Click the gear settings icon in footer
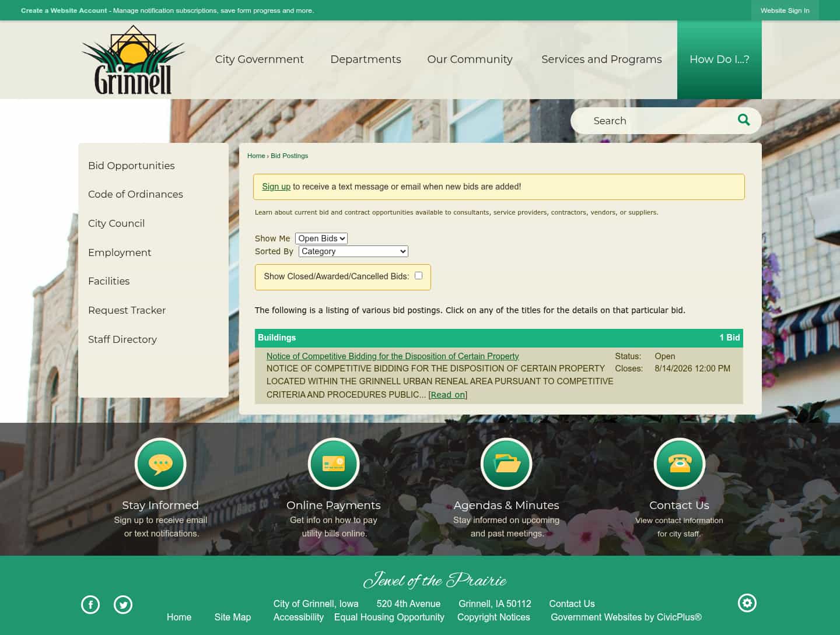 tap(747, 603)
